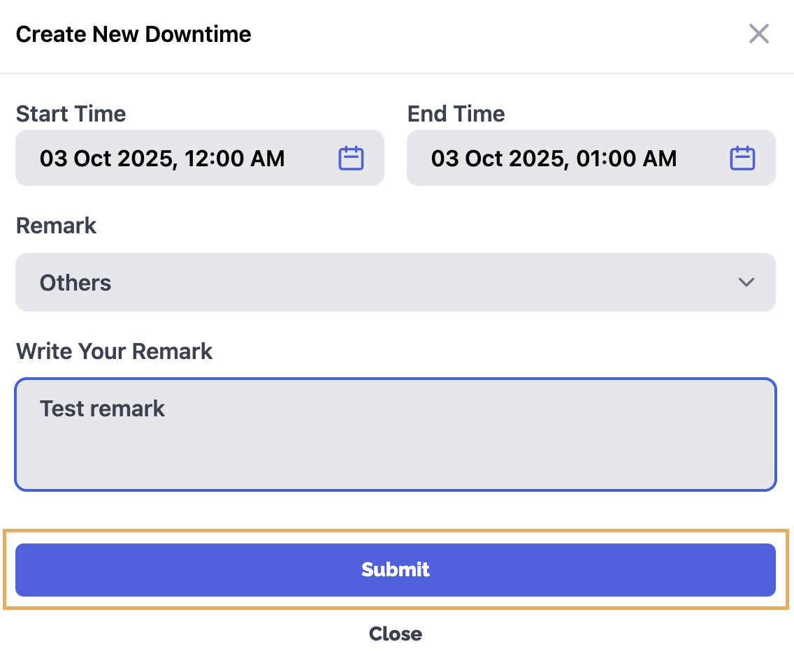Change the remark category from Others
794x672 pixels.
(396, 282)
